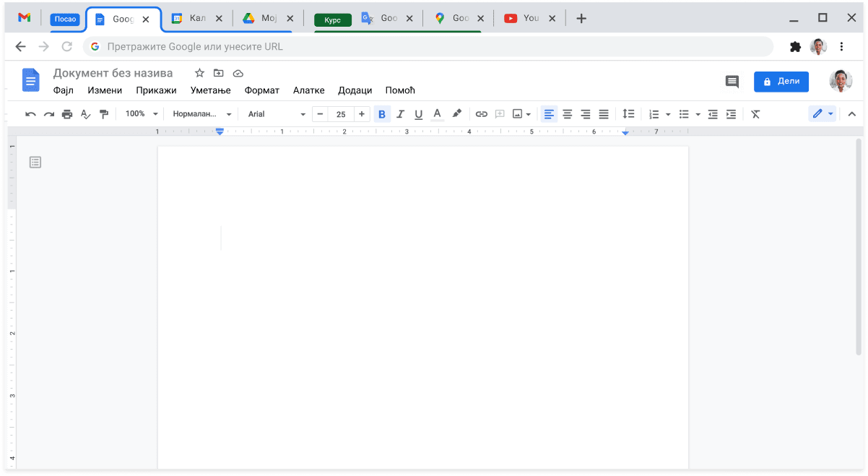
Task: Reload the page icon
Action: click(x=67, y=47)
